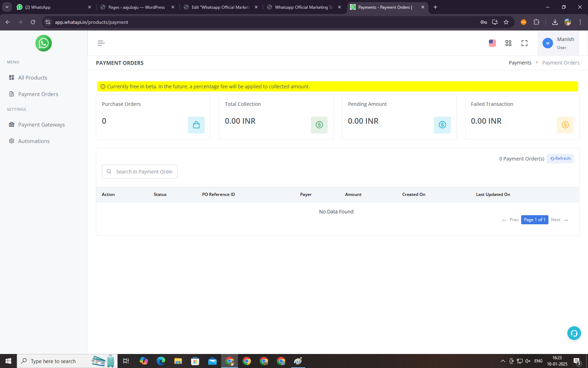Open the Windows notification center
This screenshot has height=368, width=588.
[x=577, y=361]
